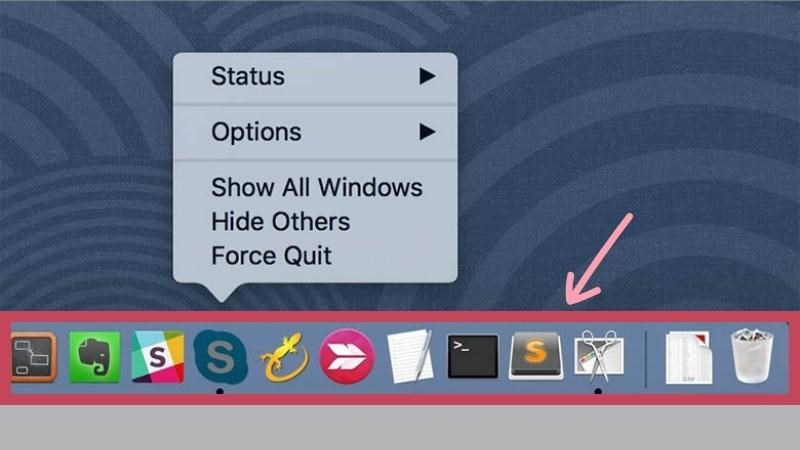Click the scissors screenshot tool icon
Viewport: 800px width, 450px height.
(x=598, y=356)
